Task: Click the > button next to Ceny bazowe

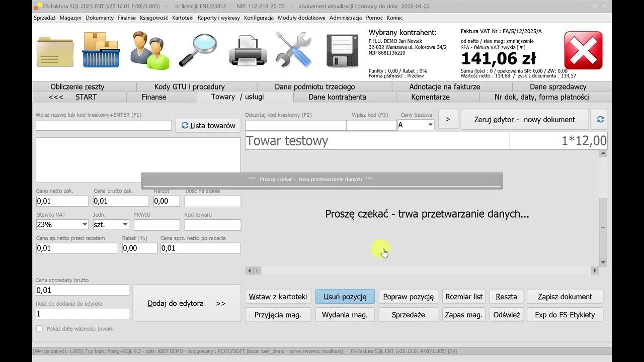Action: tap(448, 120)
